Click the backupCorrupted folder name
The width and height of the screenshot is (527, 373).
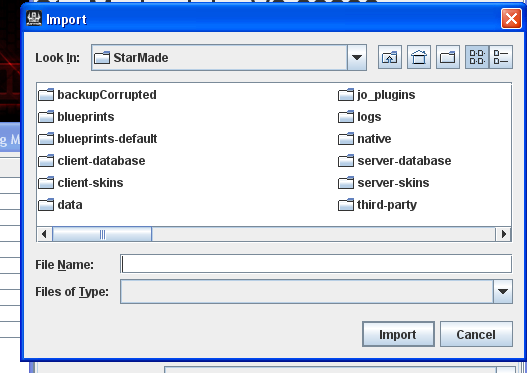(107, 95)
